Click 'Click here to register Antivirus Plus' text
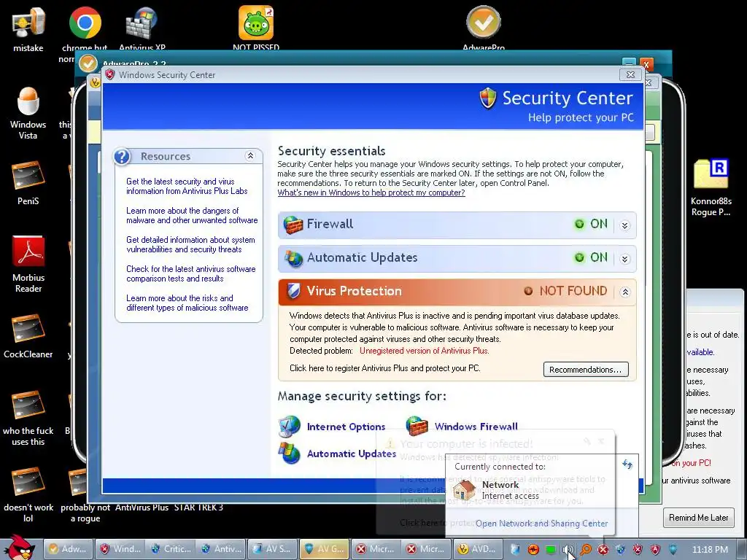 [385, 368]
